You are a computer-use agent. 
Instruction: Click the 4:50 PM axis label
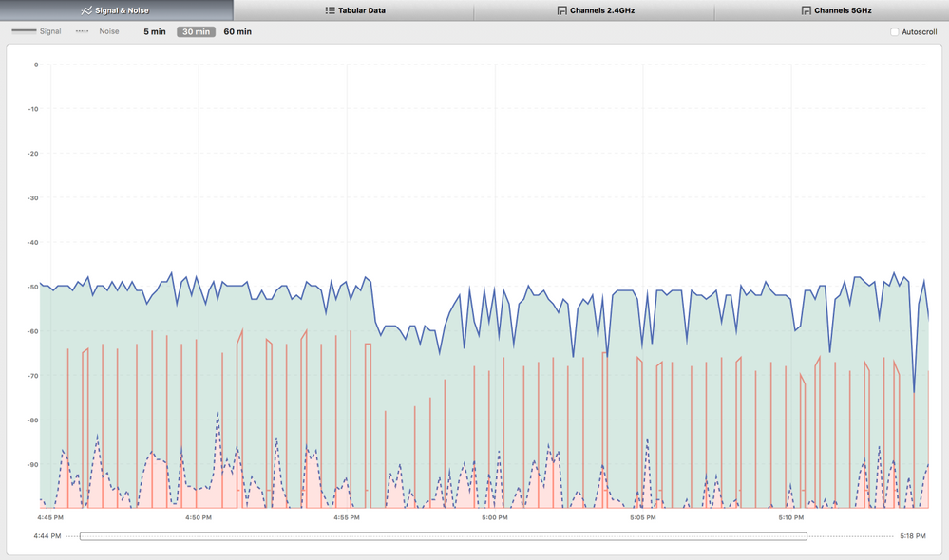[x=199, y=517]
